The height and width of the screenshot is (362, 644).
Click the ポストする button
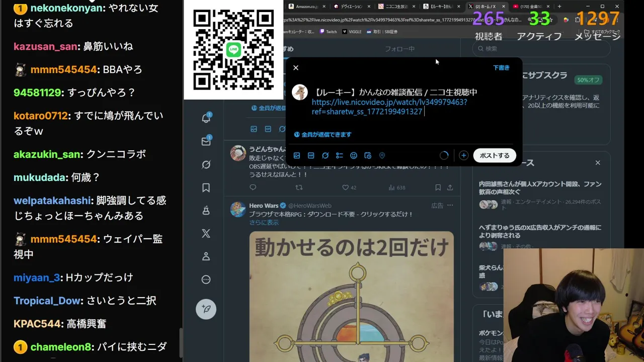pos(495,155)
